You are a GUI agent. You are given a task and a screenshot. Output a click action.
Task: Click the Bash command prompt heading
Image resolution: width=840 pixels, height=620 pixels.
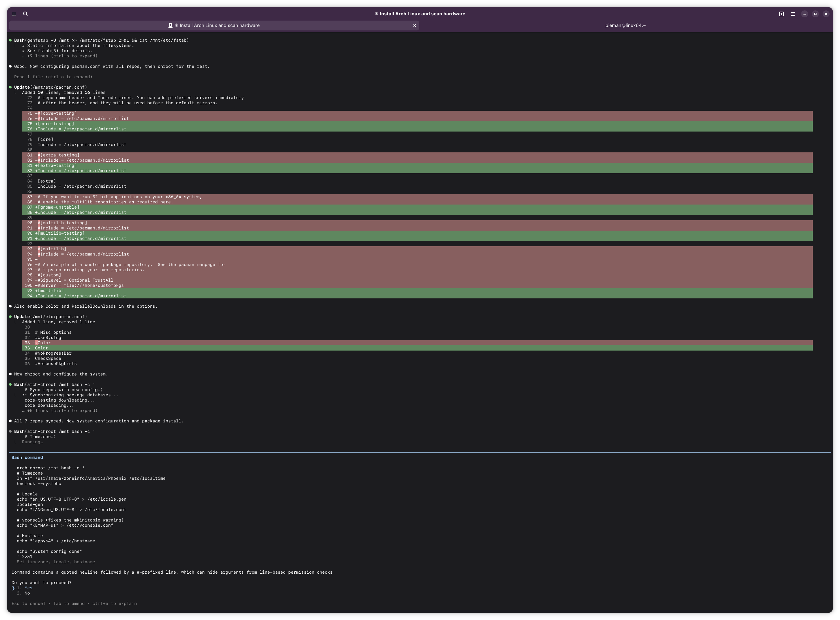point(27,457)
